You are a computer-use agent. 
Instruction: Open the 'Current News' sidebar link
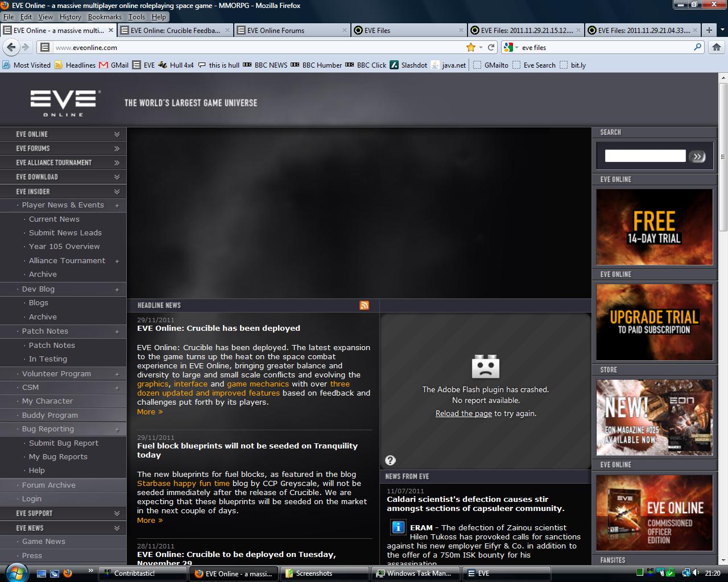point(54,219)
